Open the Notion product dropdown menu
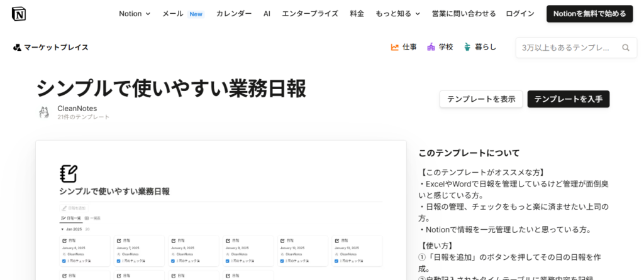 click(x=135, y=14)
